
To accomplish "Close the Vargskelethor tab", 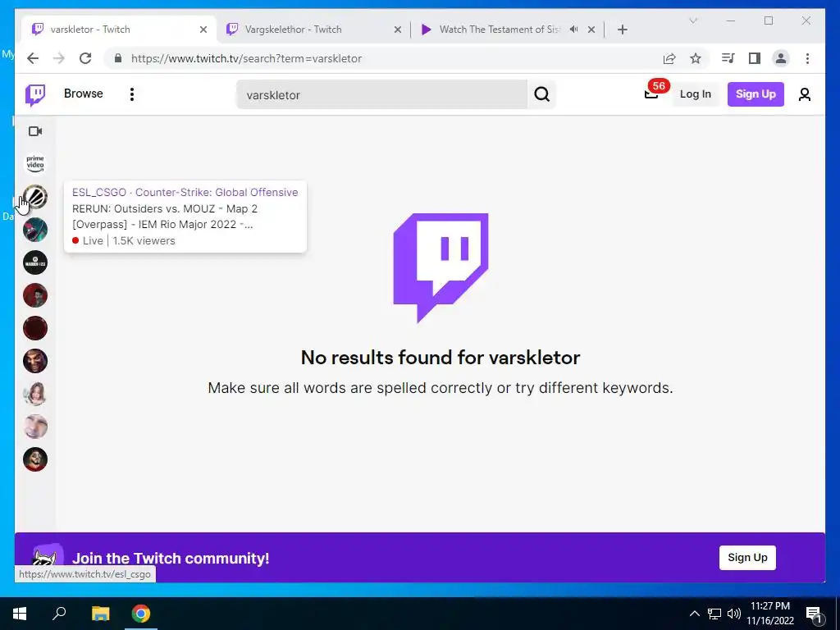I will tap(398, 30).
